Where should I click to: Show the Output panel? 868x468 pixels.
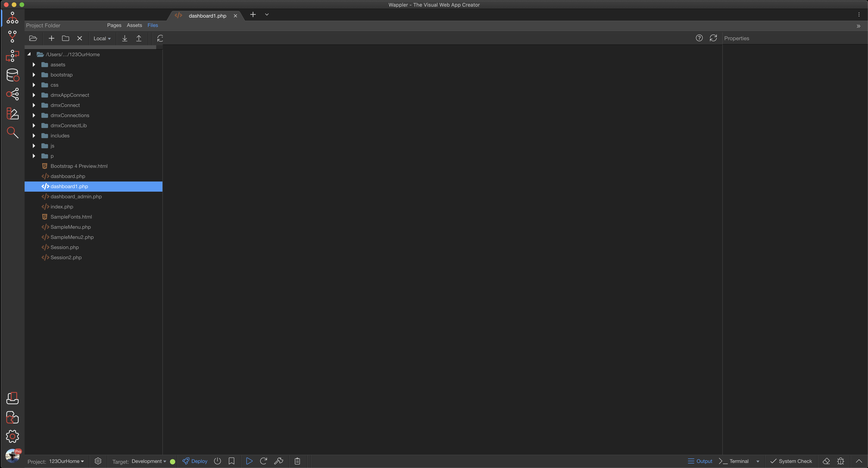[x=700, y=461]
